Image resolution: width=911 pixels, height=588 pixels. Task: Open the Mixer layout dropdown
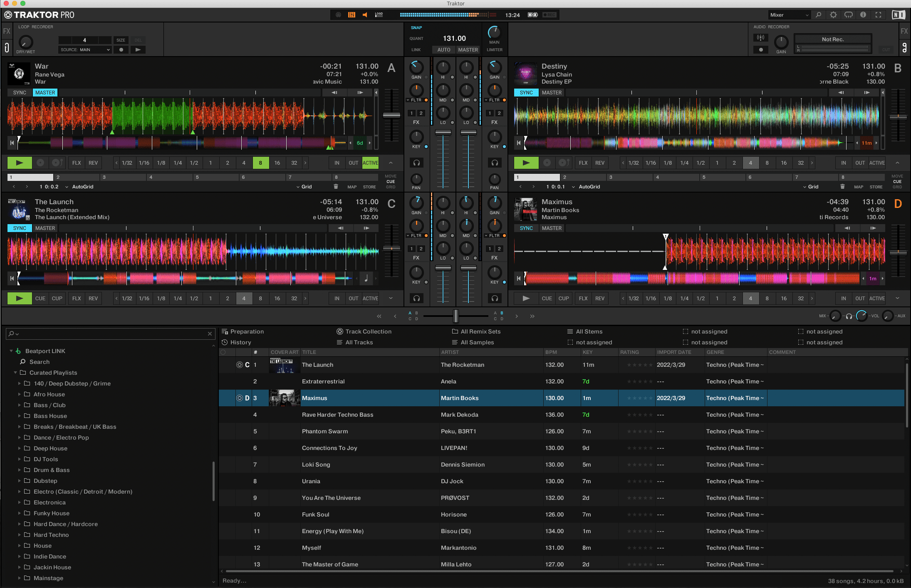click(x=788, y=15)
